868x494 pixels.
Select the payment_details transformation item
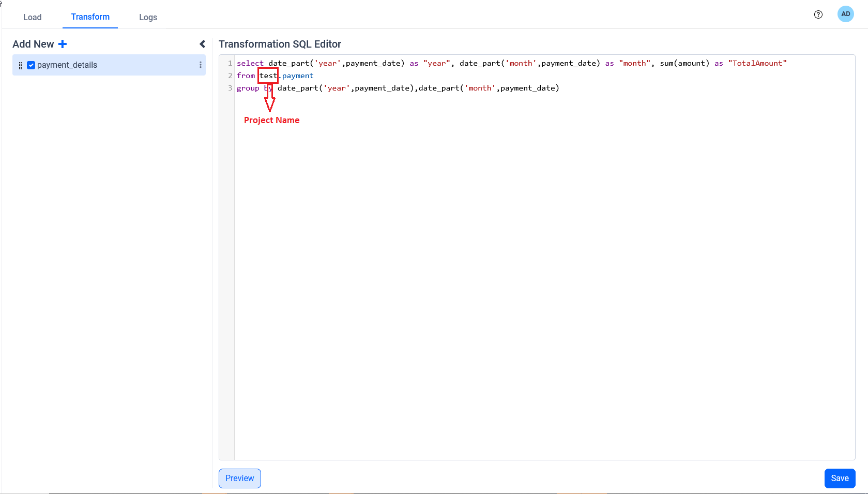tap(109, 65)
